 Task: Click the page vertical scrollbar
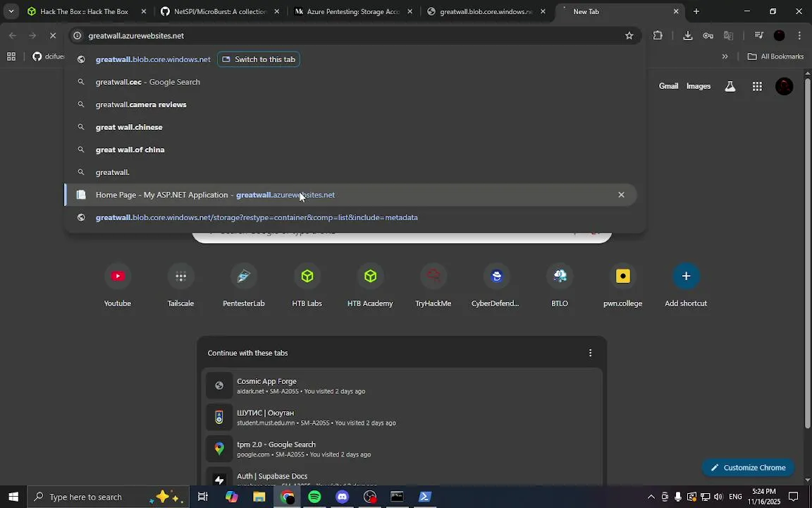pyautogui.click(x=808, y=254)
